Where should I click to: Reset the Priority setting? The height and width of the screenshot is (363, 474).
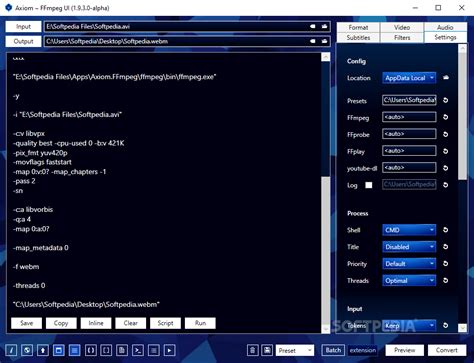(x=446, y=263)
